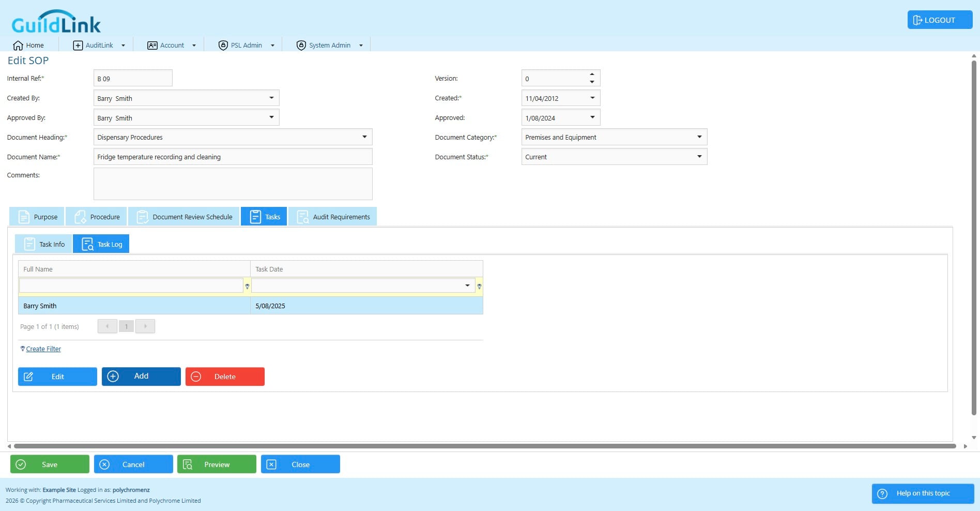Open the Task Date filter dropdown

pos(467,285)
